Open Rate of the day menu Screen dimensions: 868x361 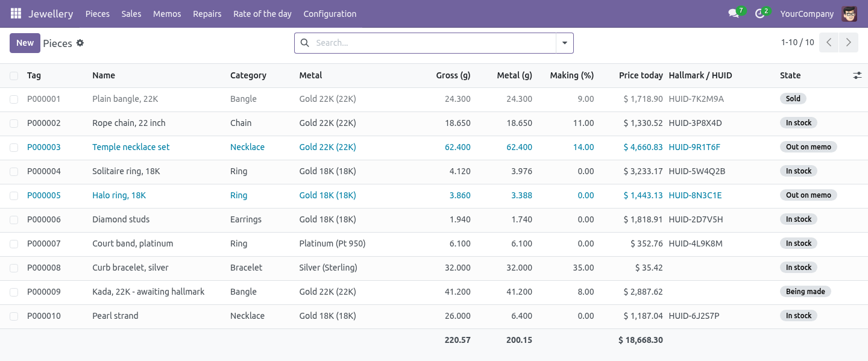(x=262, y=13)
